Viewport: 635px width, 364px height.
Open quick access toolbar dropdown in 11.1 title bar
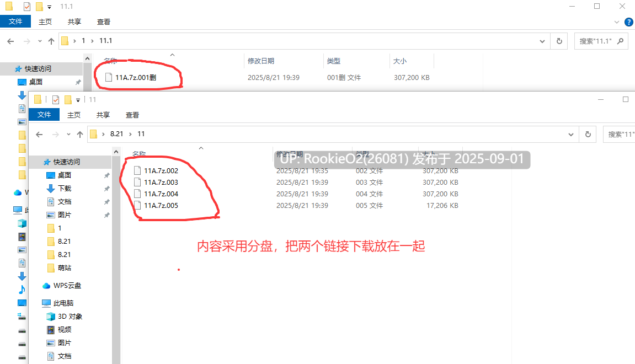tap(50, 7)
